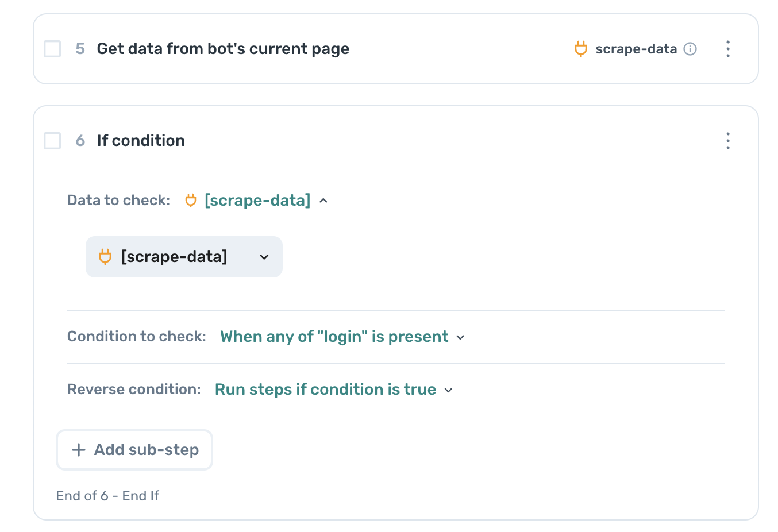The image size is (778, 532).
Task: Open step 5 three-dot options menu
Action: point(727,49)
